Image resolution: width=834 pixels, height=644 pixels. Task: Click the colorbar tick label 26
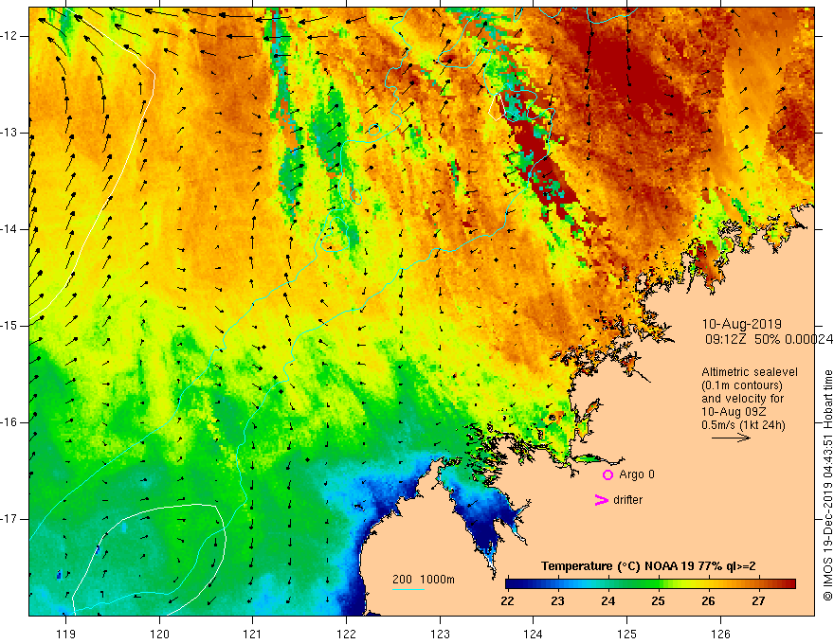pos(708,601)
